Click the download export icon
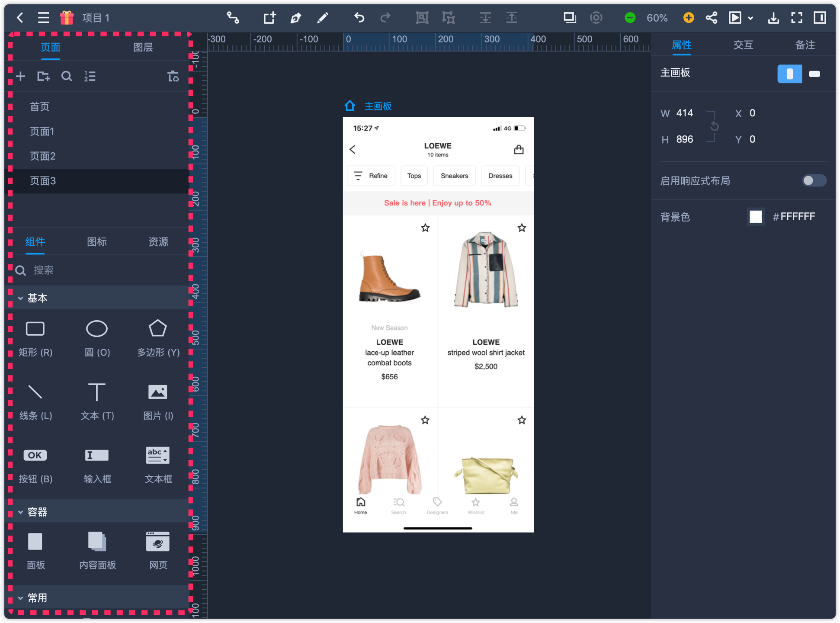Image resolution: width=840 pixels, height=623 pixels. 773,18
